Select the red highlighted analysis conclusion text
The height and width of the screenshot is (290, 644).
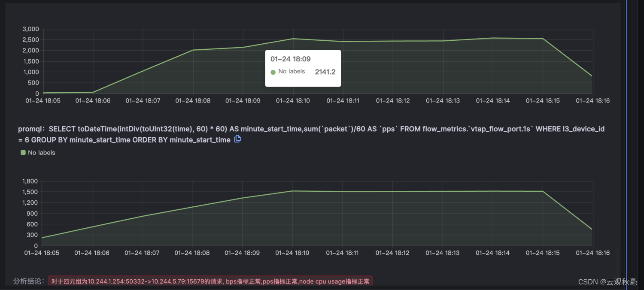pos(210,281)
